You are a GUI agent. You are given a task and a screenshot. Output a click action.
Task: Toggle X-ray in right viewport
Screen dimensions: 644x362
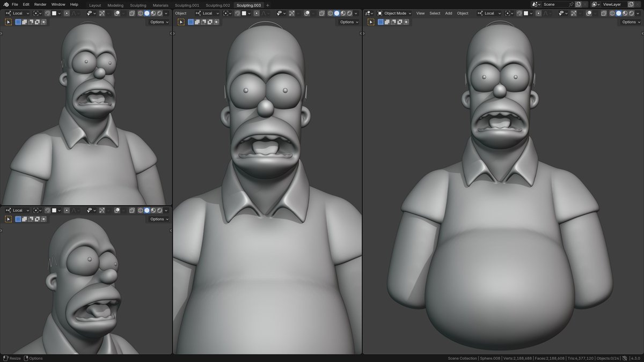coord(604,13)
